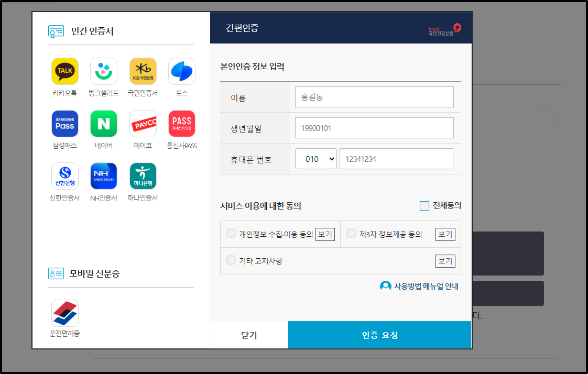Click the 뱅크샐러드 label text
This screenshot has height=374, width=588.
pyautogui.click(x=104, y=93)
